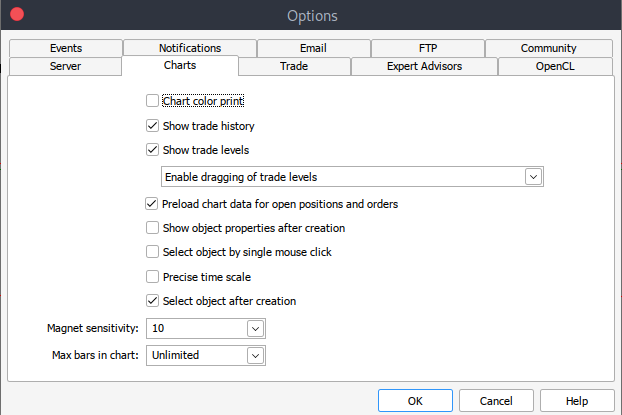
Task: Expand Enable dragging of trade levels dropdown
Action: click(x=534, y=177)
